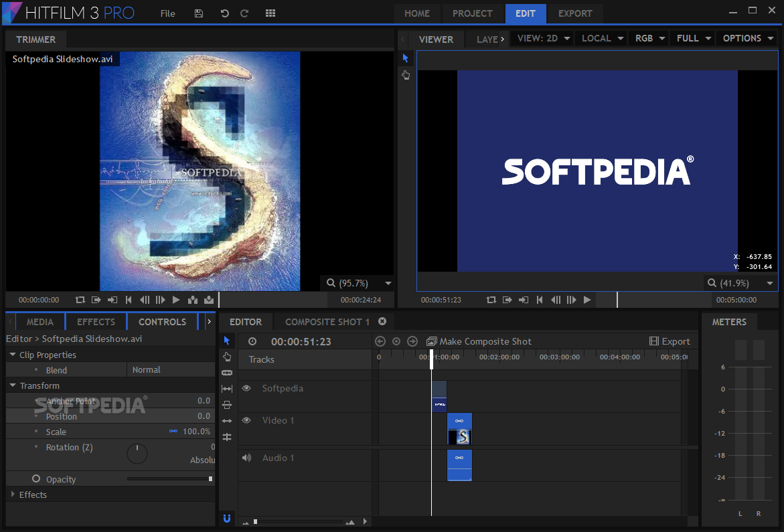Redo the last undone action
Image resolution: width=784 pixels, height=532 pixels.
click(244, 13)
